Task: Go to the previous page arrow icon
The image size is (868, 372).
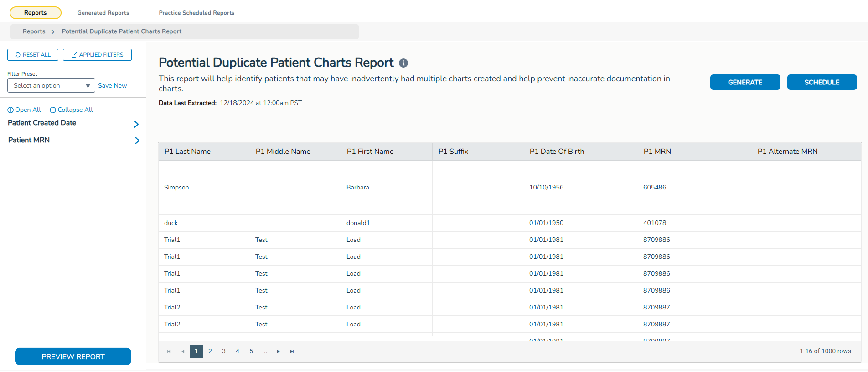Action: point(183,351)
